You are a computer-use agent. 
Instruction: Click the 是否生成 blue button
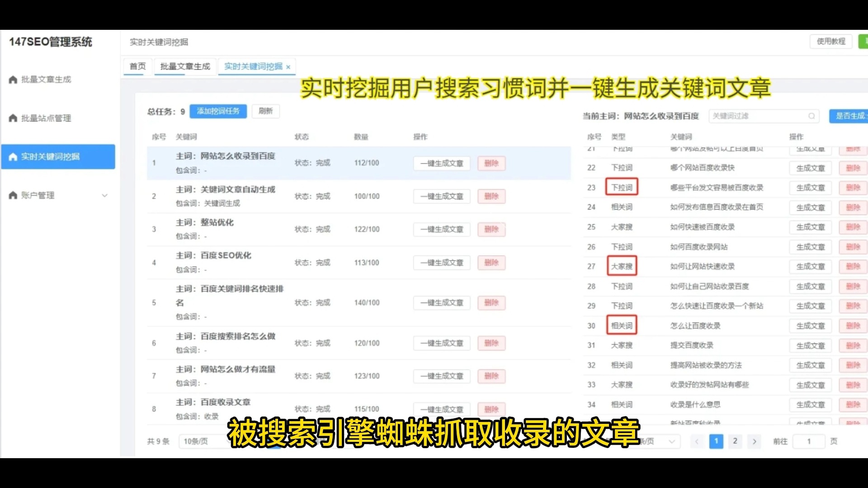pyautogui.click(x=849, y=116)
